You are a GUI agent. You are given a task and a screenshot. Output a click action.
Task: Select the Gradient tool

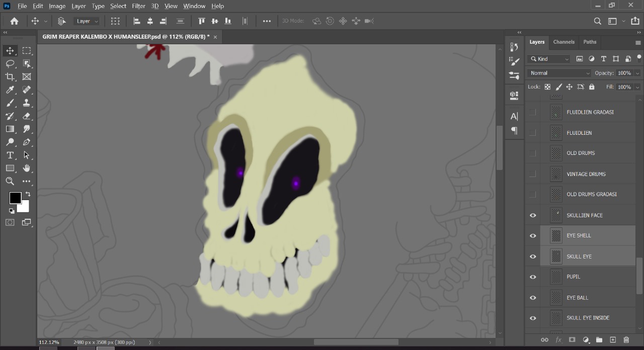10,129
